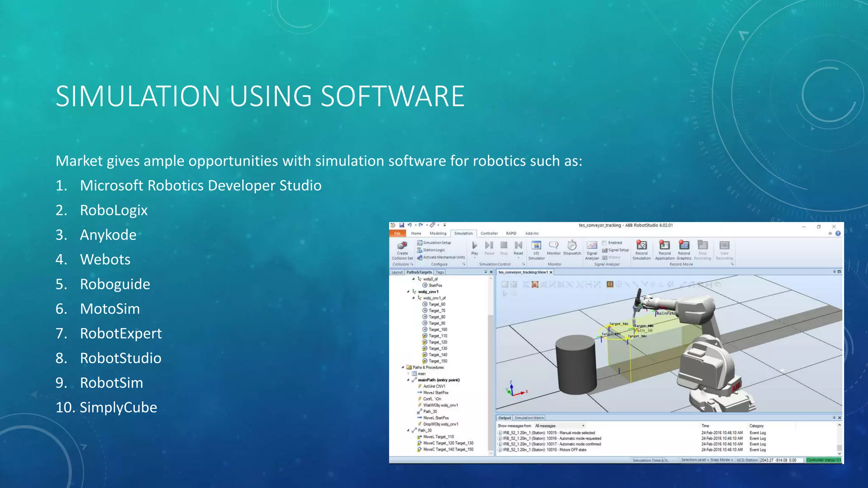The width and height of the screenshot is (868, 488).
Task: Switch to the RAPID ribbon tab
Action: (x=511, y=233)
